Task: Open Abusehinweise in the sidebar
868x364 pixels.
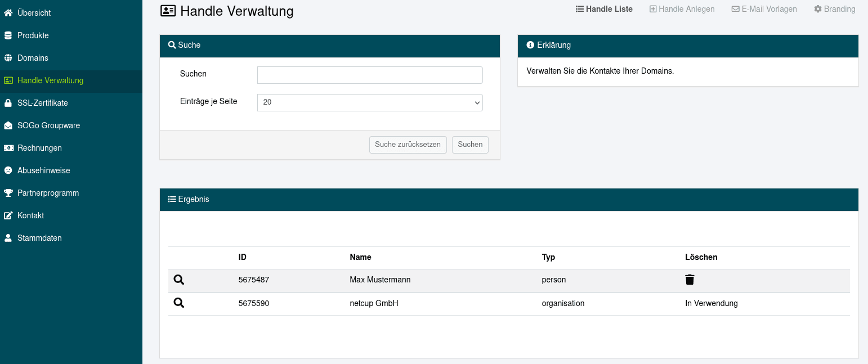Action: click(x=43, y=170)
